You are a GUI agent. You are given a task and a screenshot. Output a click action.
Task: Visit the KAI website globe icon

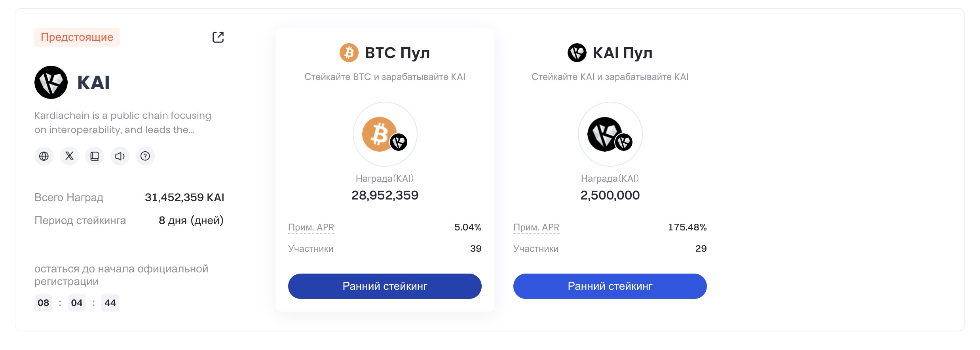44,156
